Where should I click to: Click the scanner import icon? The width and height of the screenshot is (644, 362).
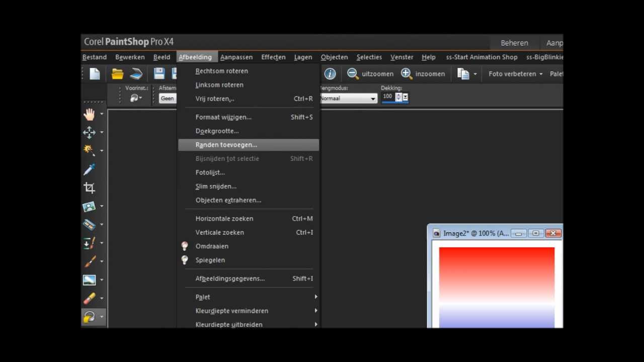pos(136,74)
